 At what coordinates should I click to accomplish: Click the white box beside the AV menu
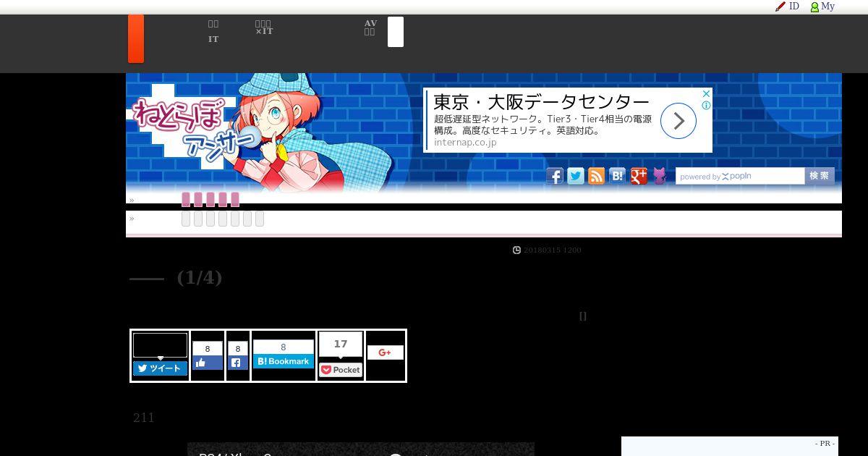tap(396, 32)
